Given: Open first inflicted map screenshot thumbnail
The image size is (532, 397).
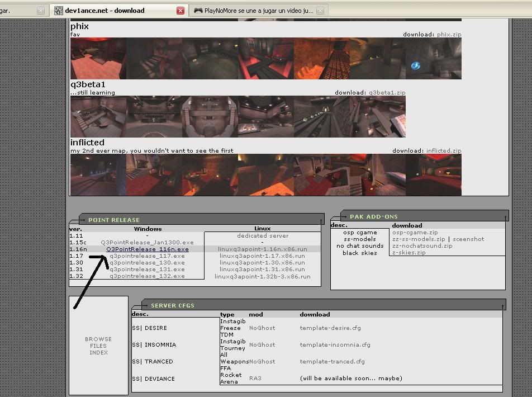Looking at the screenshot, I should pos(98,174).
